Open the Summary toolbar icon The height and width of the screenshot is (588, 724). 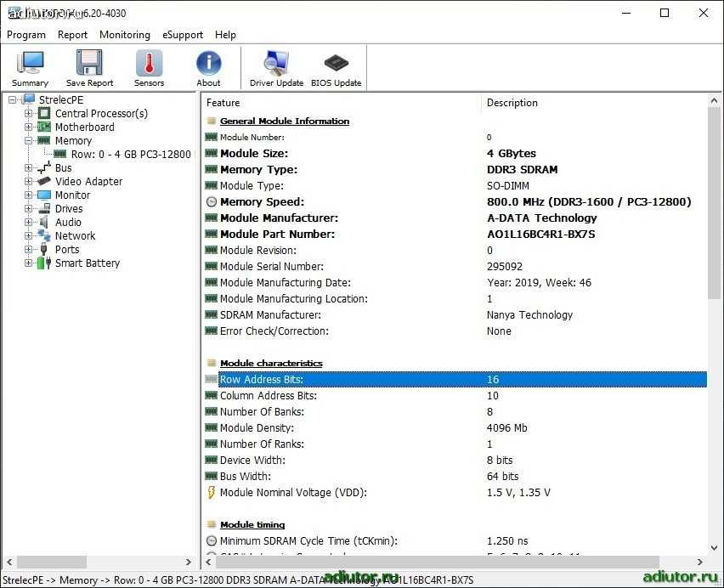(x=31, y=68)
